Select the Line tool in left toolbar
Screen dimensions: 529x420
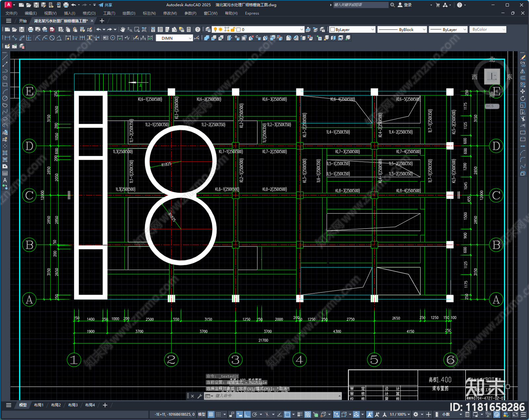5,57
